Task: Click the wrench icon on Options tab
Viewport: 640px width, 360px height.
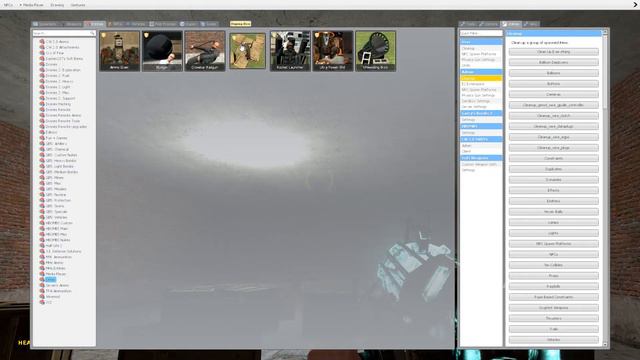Action: click(x=482, y=24)
